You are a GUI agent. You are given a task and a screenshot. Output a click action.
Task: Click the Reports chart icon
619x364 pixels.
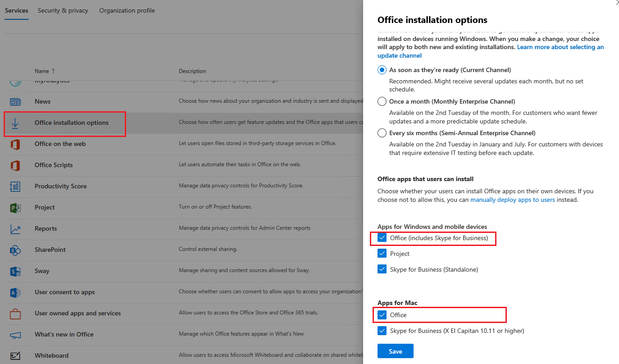(15, 229)
